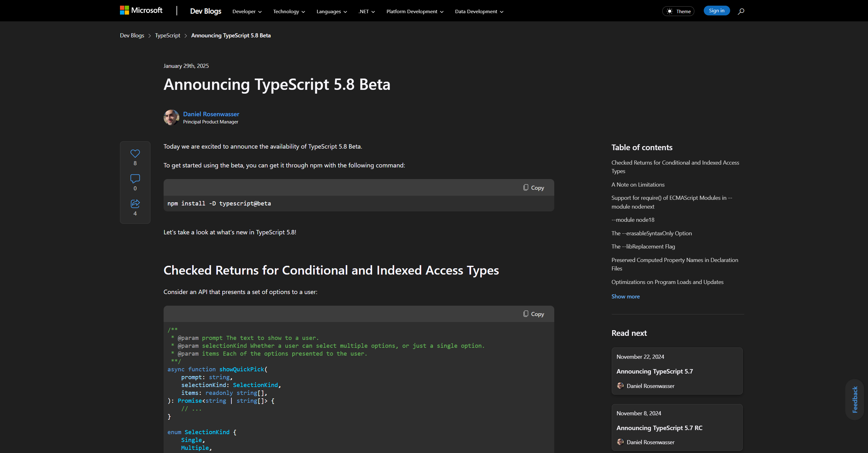Toggle the site Theme
Viewport: 868px width, 453px height.
pyautogui.click(x=678, y=11)
